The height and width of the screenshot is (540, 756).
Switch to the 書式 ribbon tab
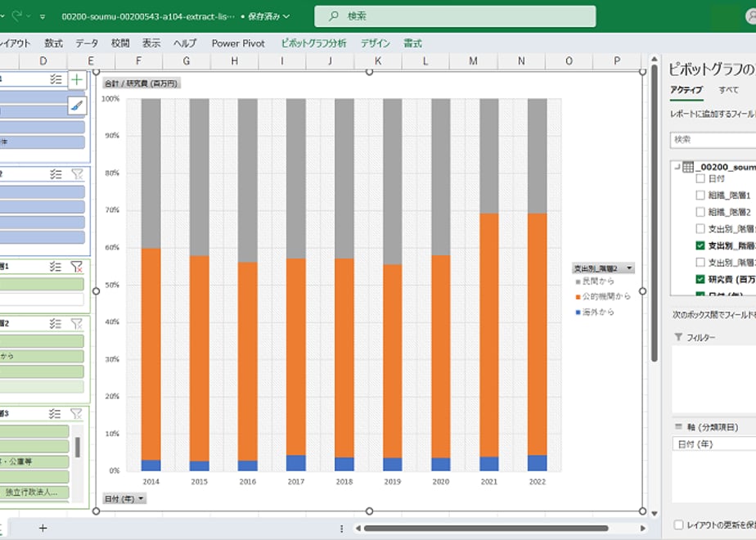click(x=412, y=43)
